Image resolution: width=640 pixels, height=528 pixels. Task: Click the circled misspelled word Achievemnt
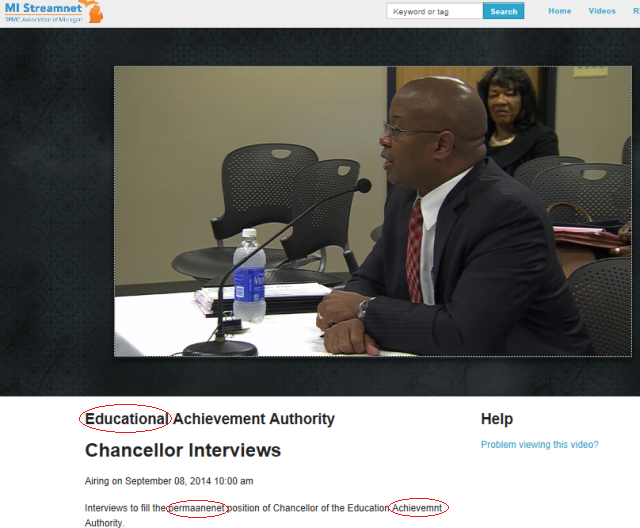pyautogui.click(x=419, y=508)
